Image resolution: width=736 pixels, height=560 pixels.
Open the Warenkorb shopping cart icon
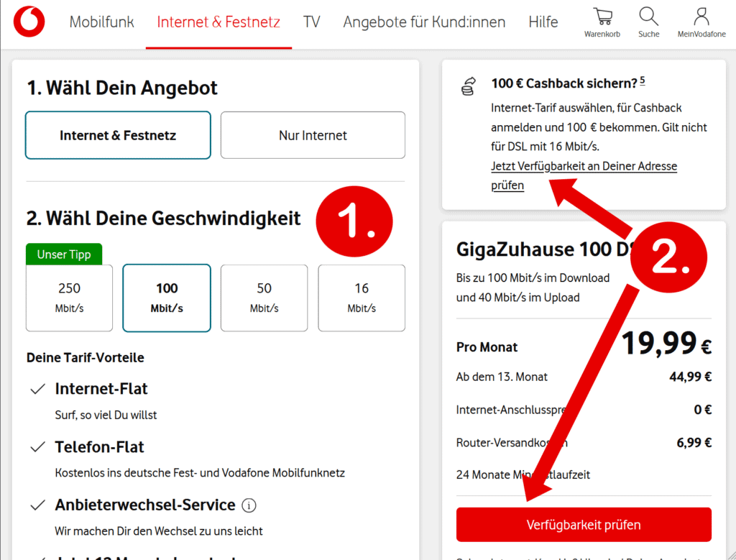coord(602,17)
